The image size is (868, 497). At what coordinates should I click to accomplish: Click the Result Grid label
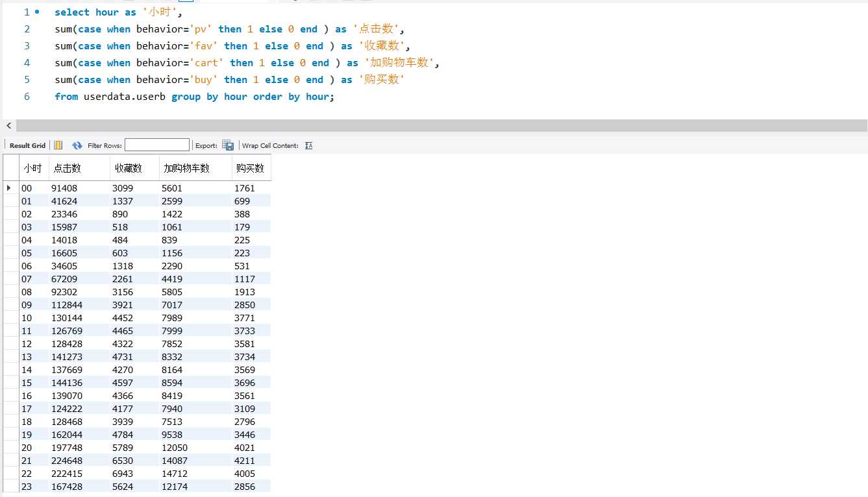pos(27,145)
